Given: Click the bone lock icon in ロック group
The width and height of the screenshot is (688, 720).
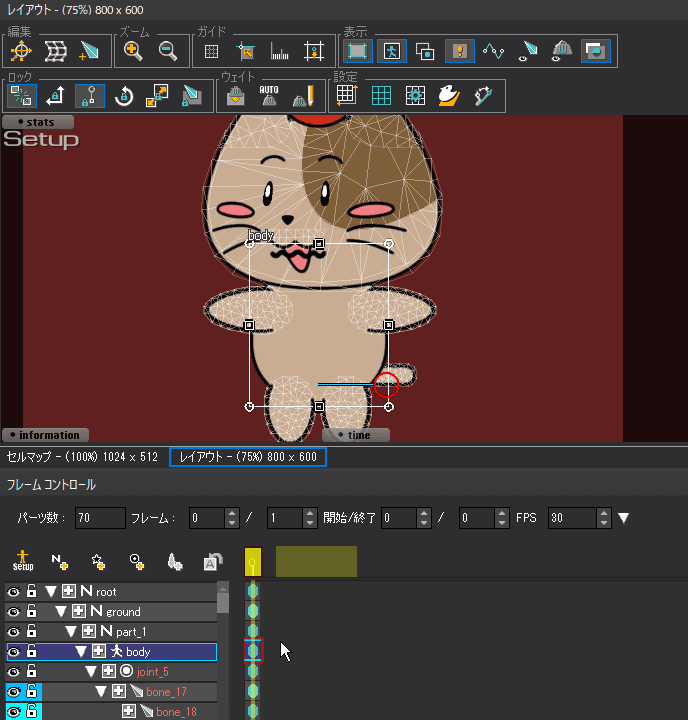Looking at the screenshot, I should [x=191, y=96].
